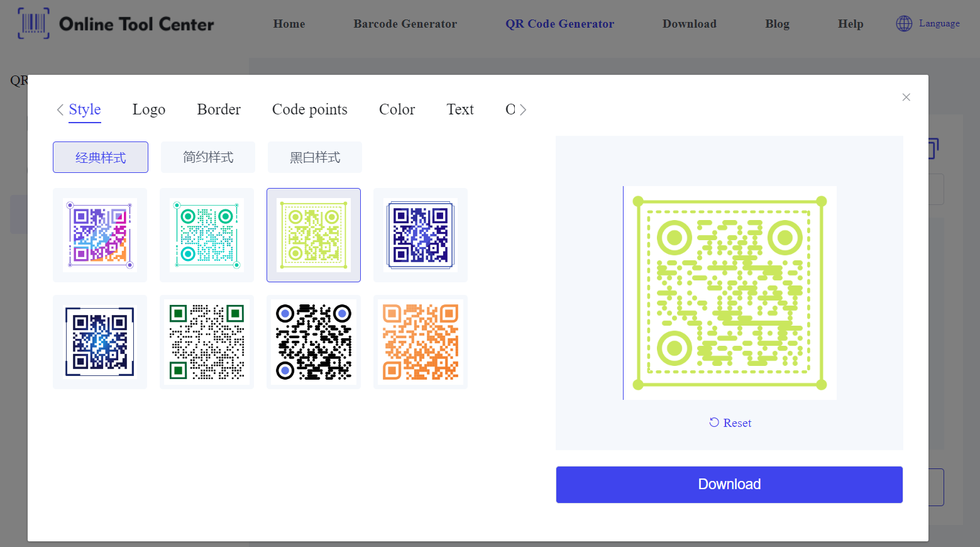980x547 pixels.
Task: Open Barcode Generator in top navigation
Action: point(405,24)
